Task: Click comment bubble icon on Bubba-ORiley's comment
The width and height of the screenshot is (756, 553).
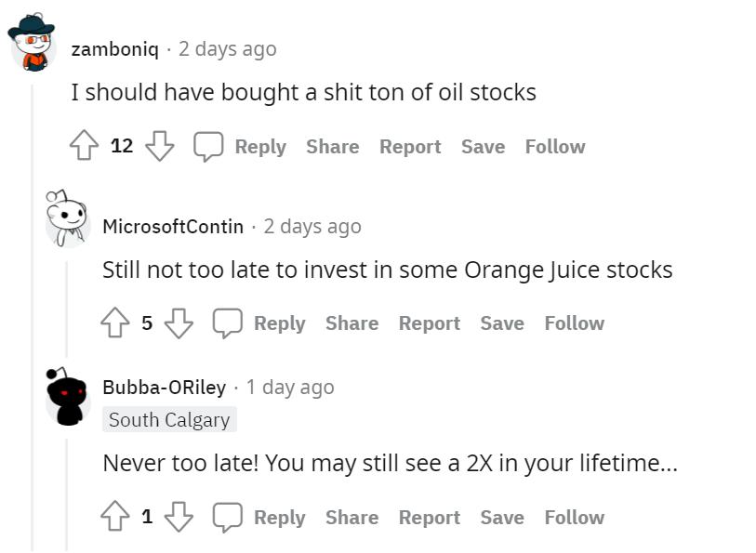Action: click(x=227, y=518)
